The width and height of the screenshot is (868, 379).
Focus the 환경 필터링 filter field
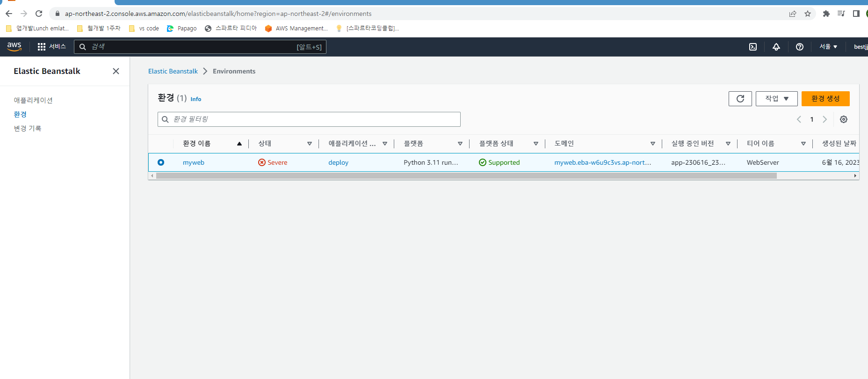(x=309, y=119)
